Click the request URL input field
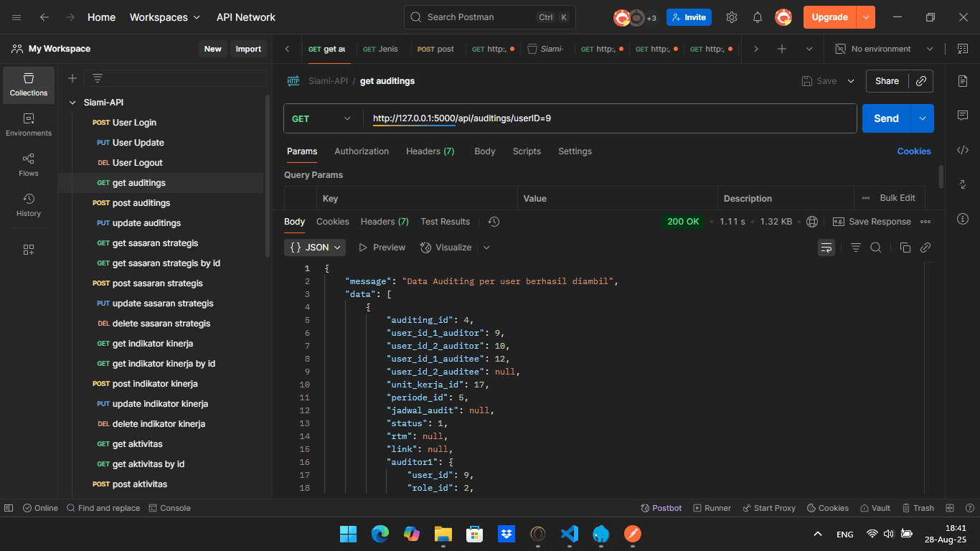The image size is (980, 551). [610, 118]
